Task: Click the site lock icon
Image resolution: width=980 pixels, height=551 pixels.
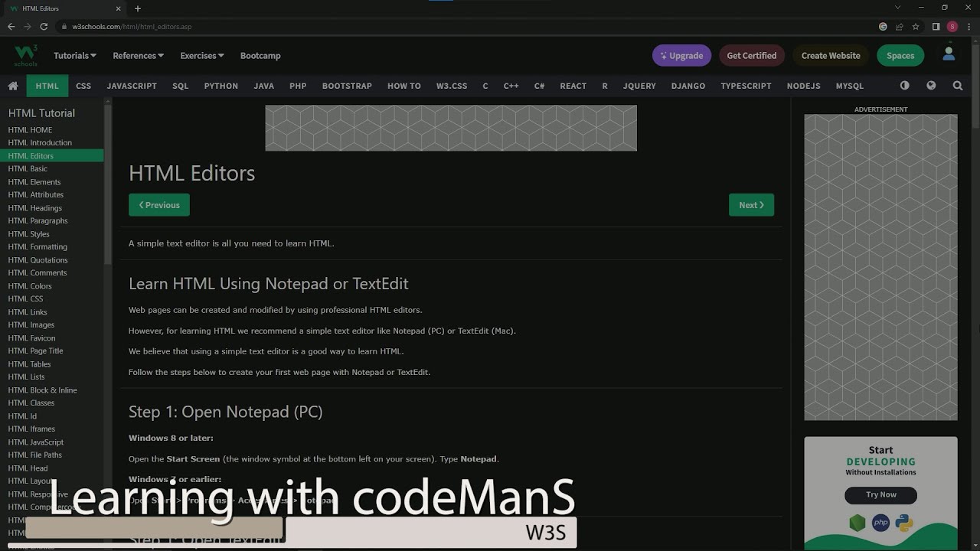Action: [x=65, y=26]
